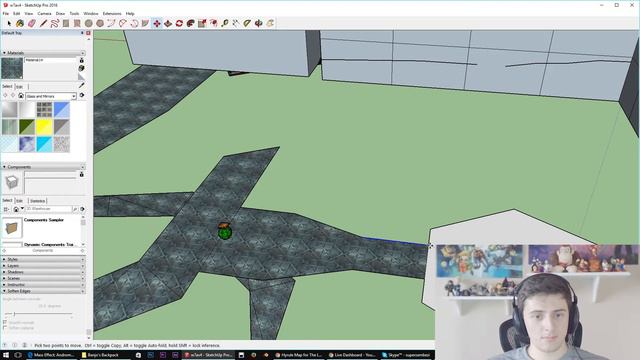The image size is (640, 360).
Task: Open the Extensions menu
Action: tap(112, 13)
